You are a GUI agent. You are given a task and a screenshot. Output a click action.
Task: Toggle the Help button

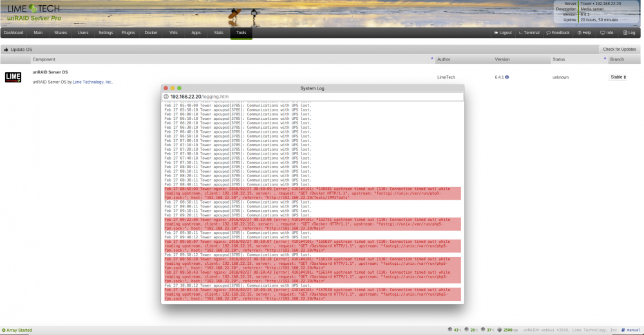click(x=584, y=33)
